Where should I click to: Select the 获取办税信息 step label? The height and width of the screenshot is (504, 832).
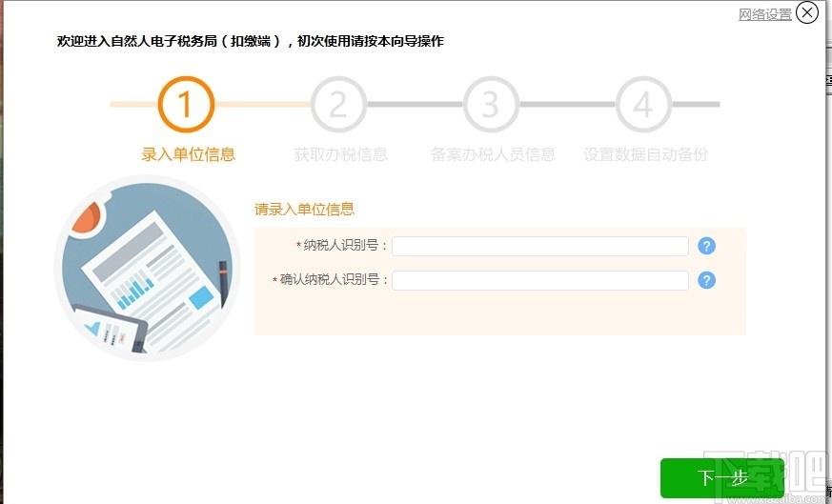pyautogui.click(x=340, y=154)
